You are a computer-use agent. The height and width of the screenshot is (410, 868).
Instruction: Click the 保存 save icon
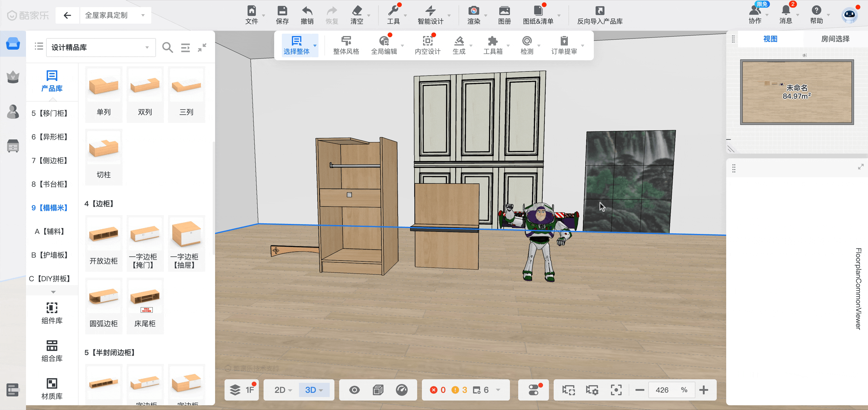282,11
